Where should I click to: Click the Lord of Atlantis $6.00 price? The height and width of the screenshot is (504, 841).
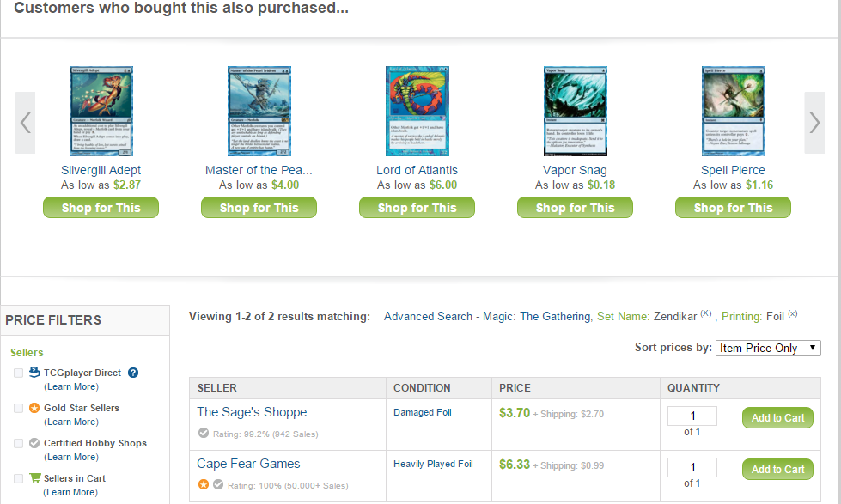pyautogui.click(x=443, y=185)
